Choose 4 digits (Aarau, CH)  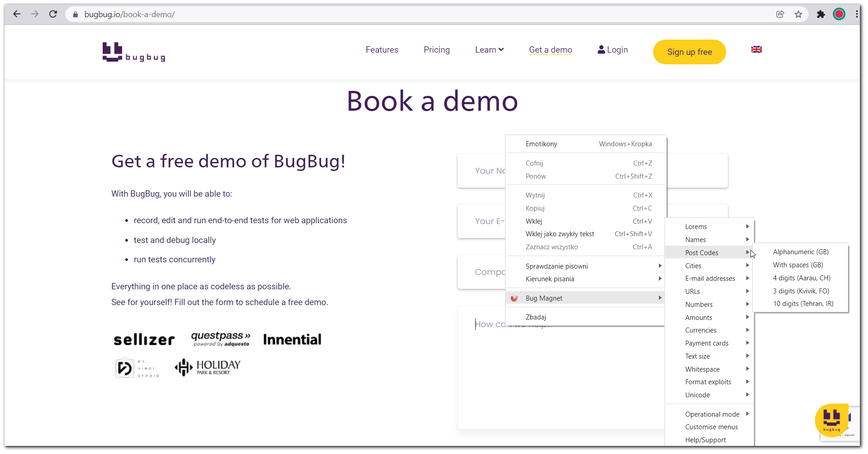click(x=801, y=278)
